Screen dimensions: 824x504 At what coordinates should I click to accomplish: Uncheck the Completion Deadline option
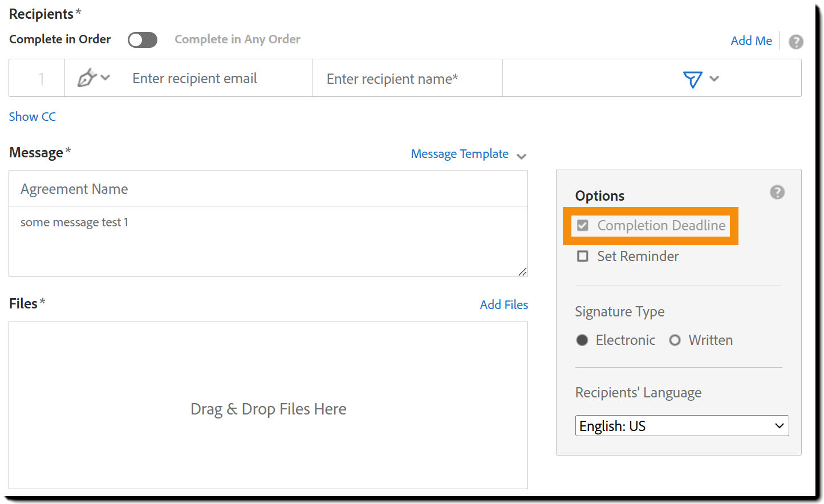tap(582, 225)
